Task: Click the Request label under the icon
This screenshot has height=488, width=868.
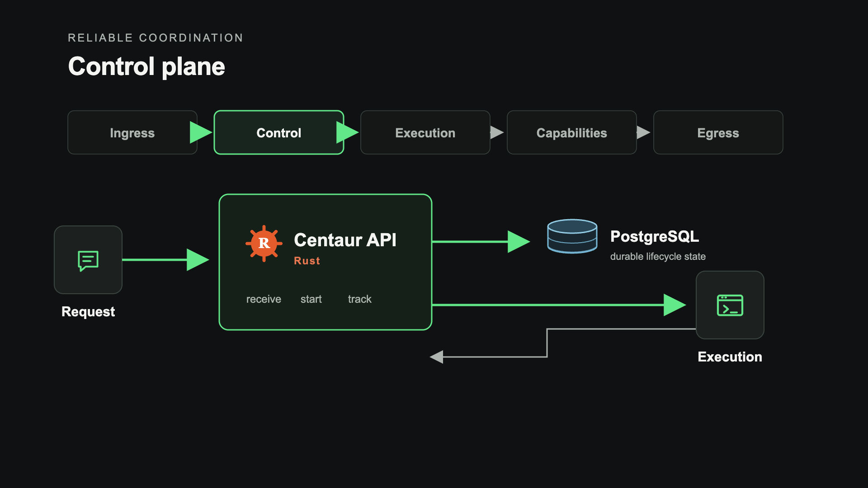Action: (x=88, y=312)
